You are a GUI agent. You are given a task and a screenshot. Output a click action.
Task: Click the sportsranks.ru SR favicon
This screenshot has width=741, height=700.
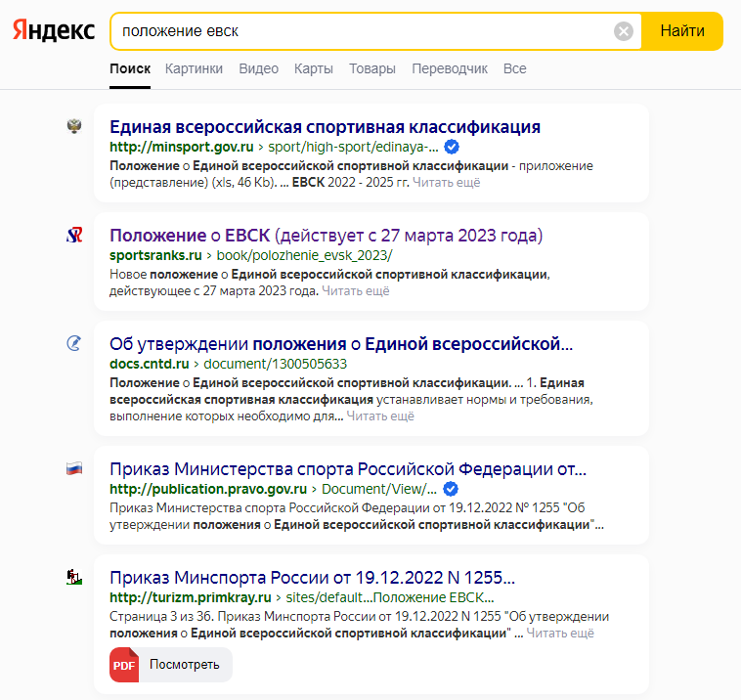click(x=74, y=235)
